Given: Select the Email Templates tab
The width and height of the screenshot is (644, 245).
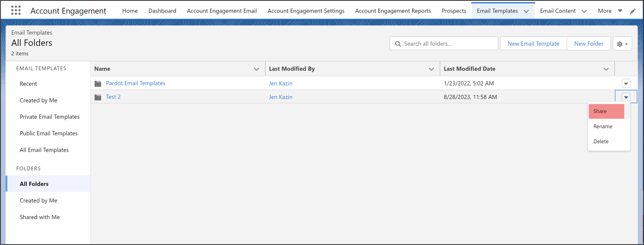Looking at the screenshot, I should pos(497,11).
